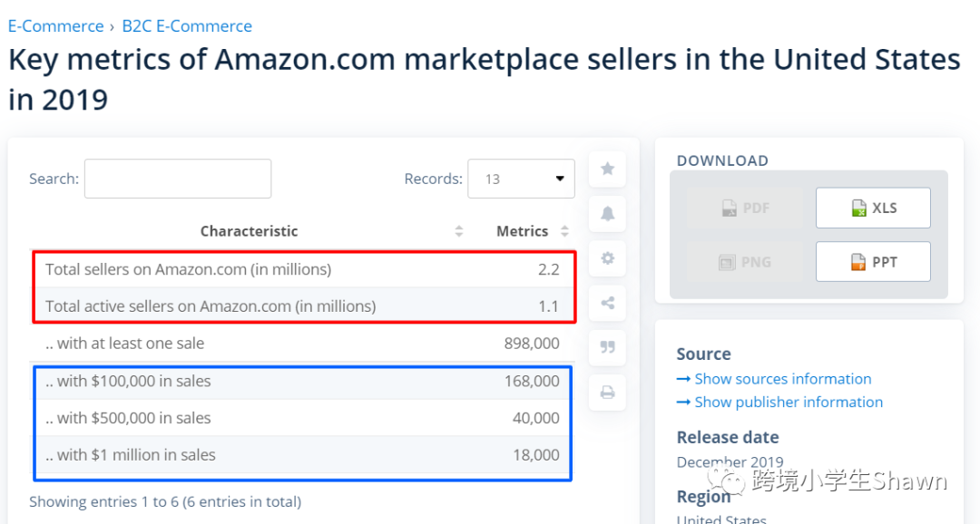
Task: Click the Search input field
Action: pyautogui.click(x=178, y=179)
